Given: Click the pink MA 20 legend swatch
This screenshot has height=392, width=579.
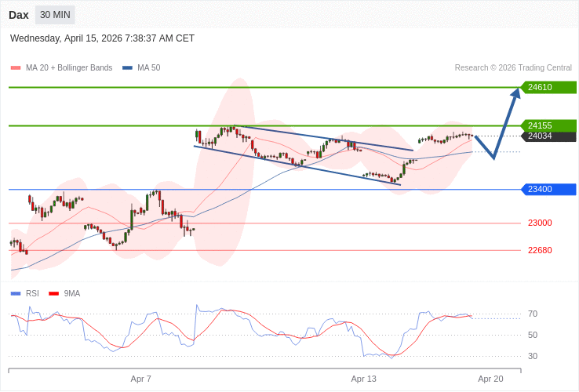Looking at the screenshot, I should 15,68.
